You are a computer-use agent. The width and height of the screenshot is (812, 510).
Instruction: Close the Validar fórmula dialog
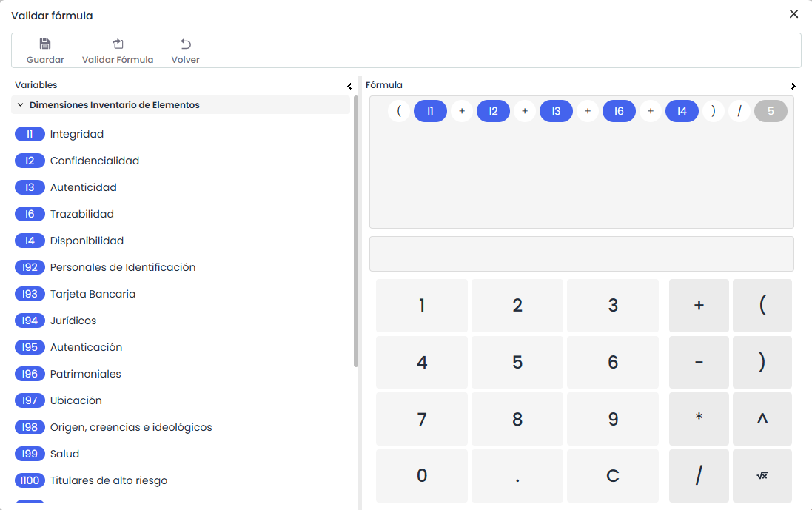(793, 14)
